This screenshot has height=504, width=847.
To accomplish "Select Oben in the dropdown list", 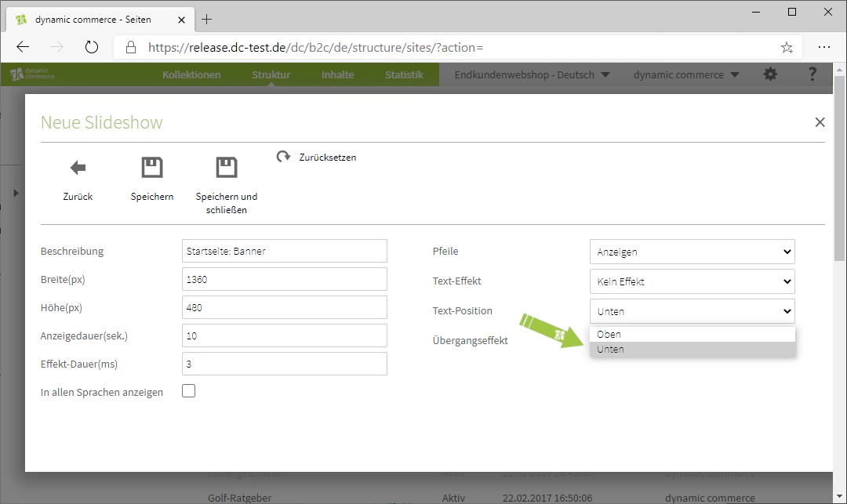I will [693, 334].
